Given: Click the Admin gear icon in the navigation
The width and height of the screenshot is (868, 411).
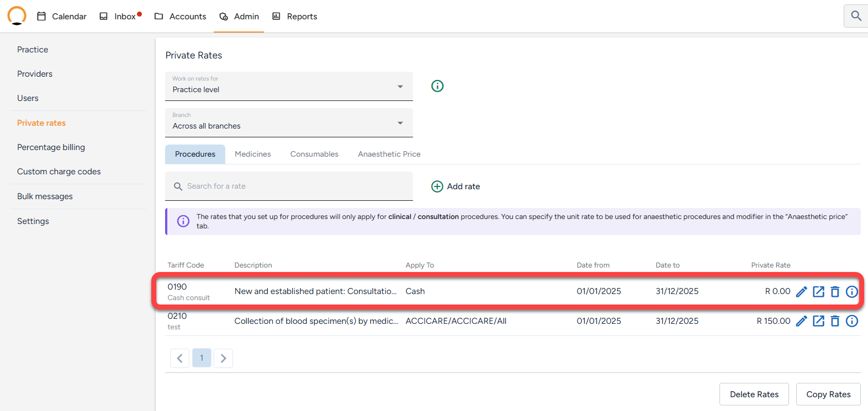Looking at the screenshot, I should pyautogui.click(x=224, y=17).
